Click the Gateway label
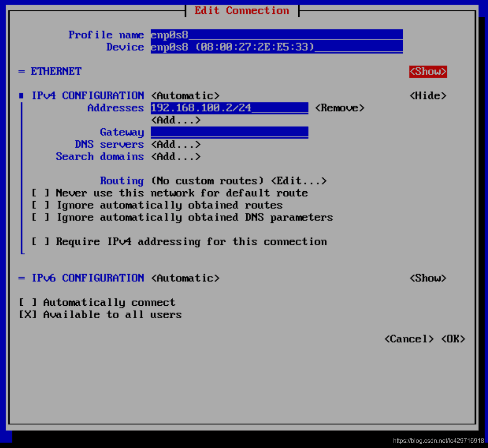Viewport: 488px width, 448px height. [x=122, y=132]
